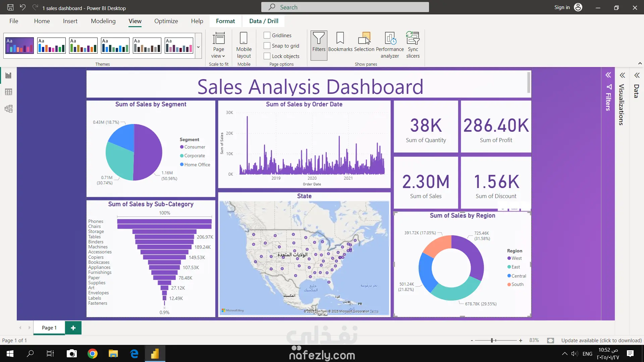This screenshot has height=362, width=644.
Task: Click the Search box in title bar
Action: [345, 7]
